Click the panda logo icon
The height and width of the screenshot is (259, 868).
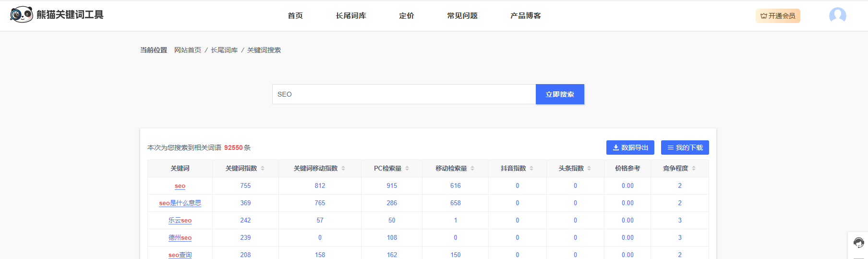[x=22, y=15]
